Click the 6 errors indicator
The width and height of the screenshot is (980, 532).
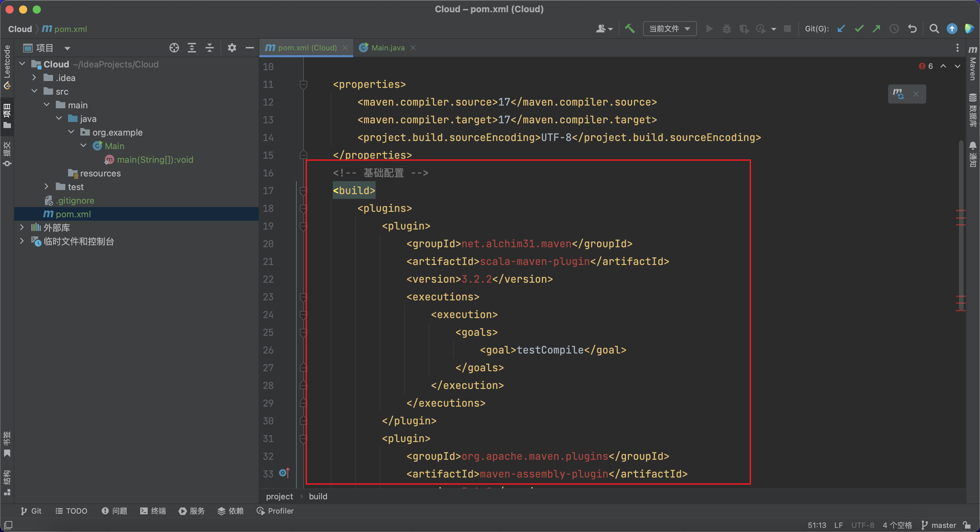[926, 66]
